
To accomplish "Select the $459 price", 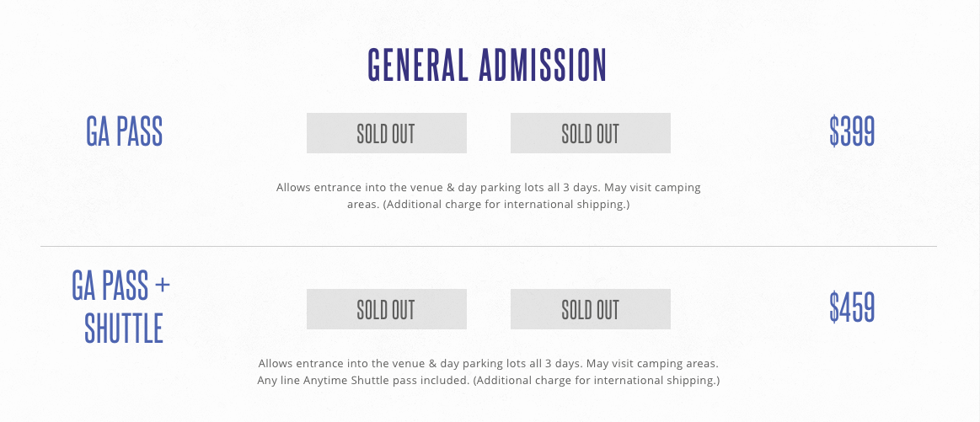I will pyautogui.click(x=852, y=308).
